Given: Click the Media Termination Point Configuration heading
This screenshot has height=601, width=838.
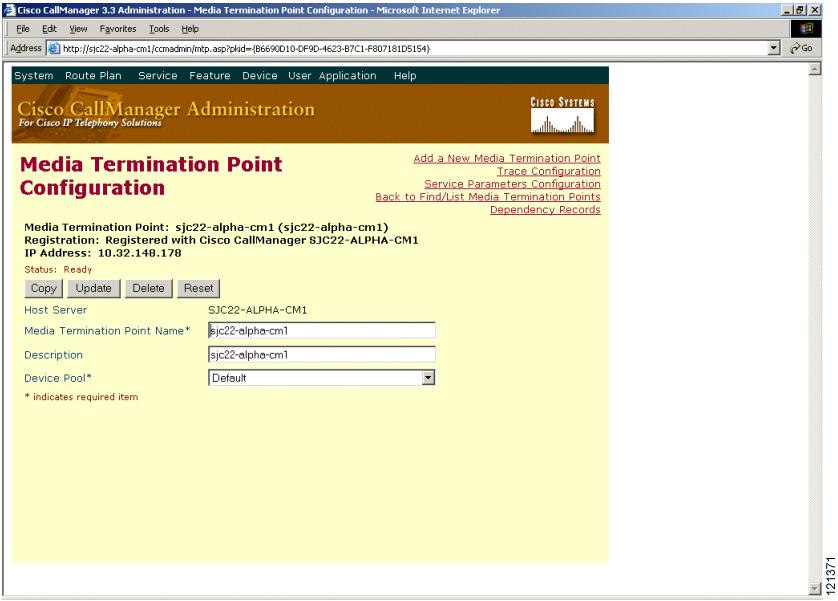Looking at the screenshot, I should point(151,176).
